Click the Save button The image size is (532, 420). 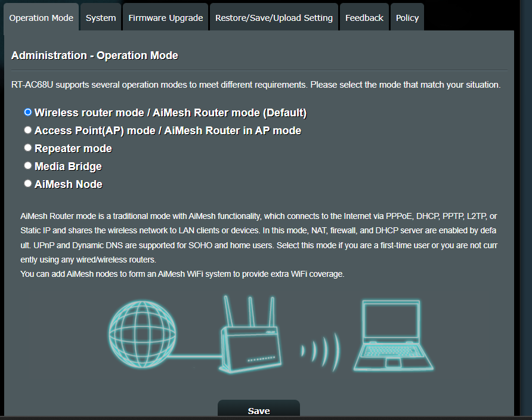(x=258, y=409)
